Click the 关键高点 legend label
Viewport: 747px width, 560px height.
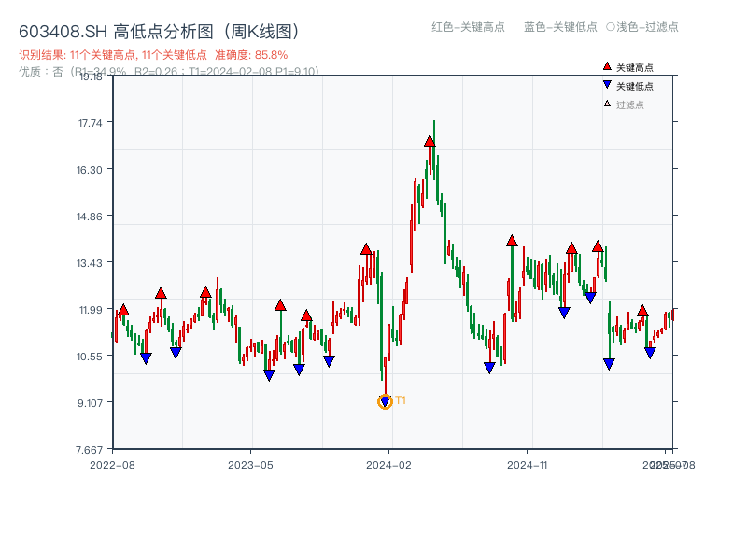point(635,67)
